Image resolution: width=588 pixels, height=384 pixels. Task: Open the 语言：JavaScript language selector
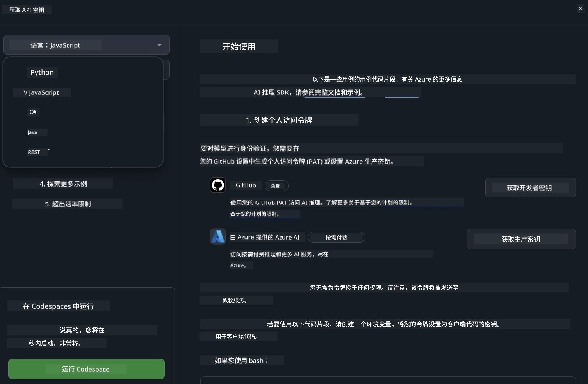point(86,45)
